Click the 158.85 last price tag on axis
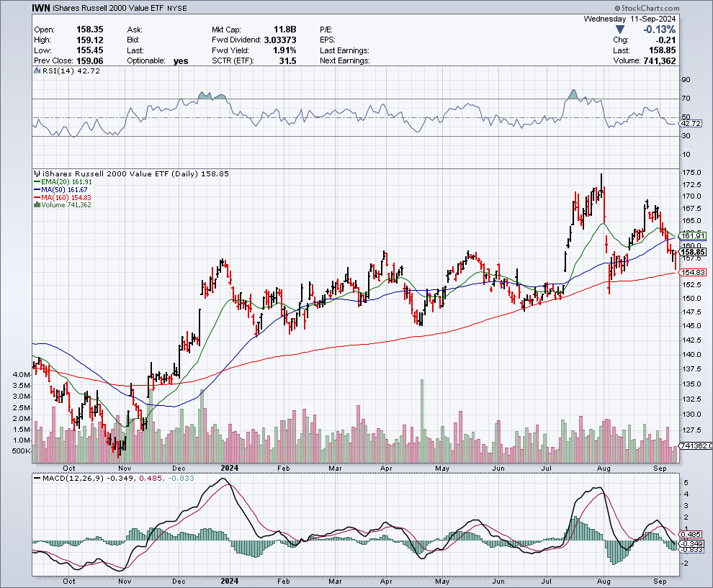 click(693, 253)
